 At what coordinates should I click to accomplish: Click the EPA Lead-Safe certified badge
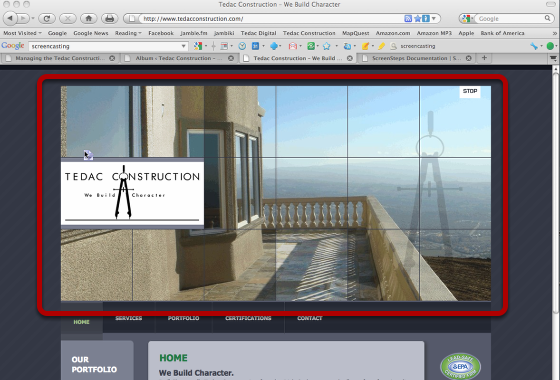[460, 366]
